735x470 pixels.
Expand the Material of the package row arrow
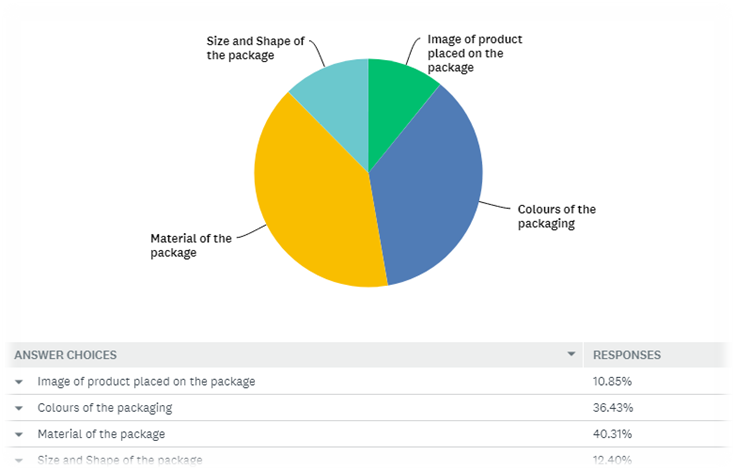[19, 435]
